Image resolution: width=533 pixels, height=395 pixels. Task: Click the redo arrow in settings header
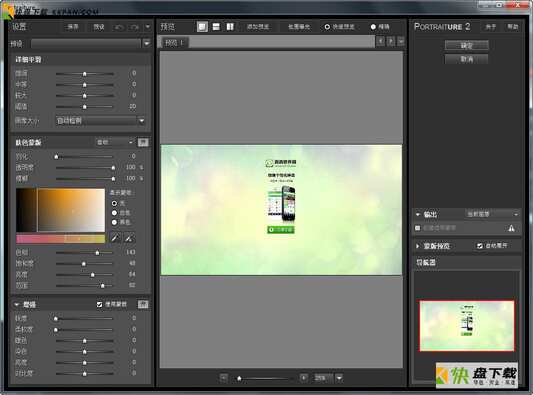[134, 27]
